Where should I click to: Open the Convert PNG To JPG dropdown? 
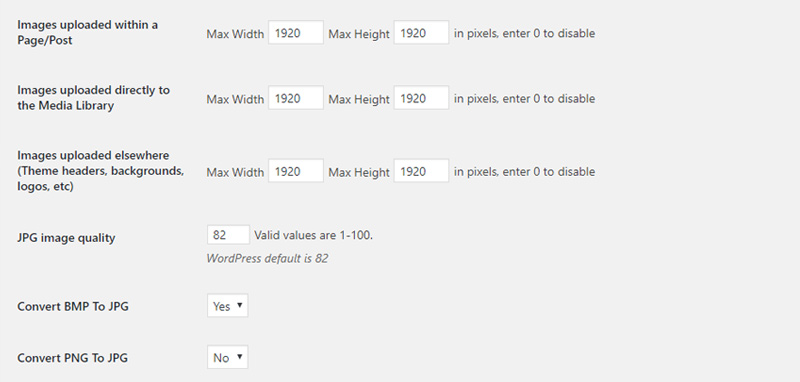pos(228,357)
